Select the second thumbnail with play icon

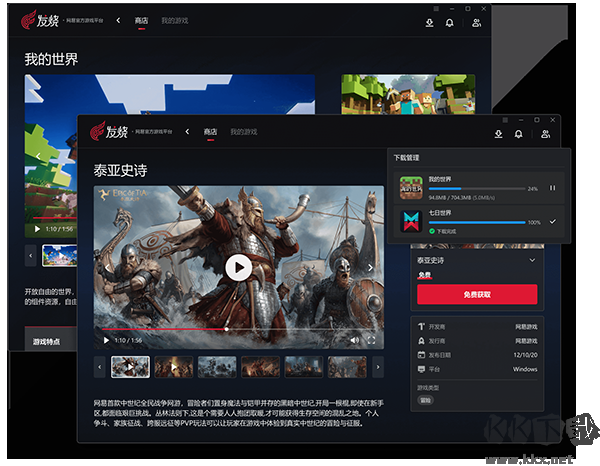174,367
